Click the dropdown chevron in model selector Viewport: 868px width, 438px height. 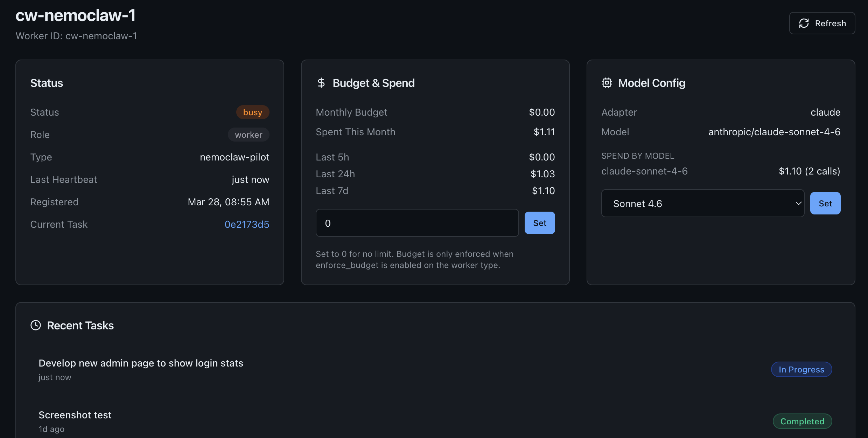pyautogui.click(x=798, y=203)
